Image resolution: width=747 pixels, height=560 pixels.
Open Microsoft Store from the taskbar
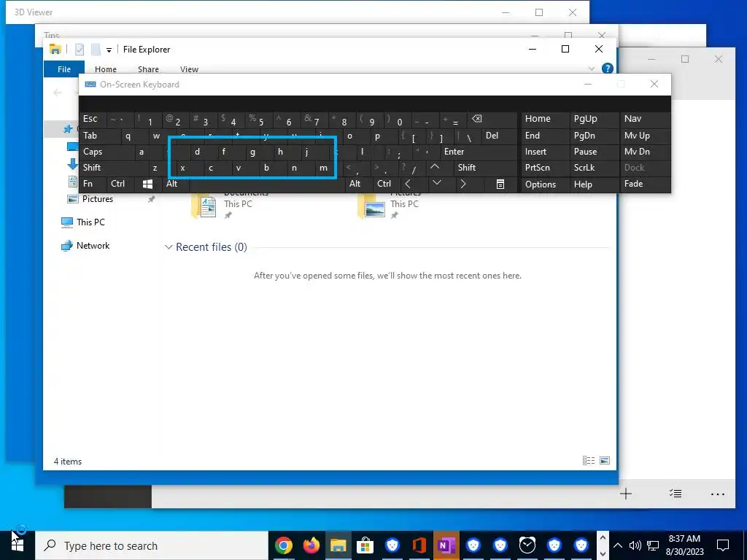click(x=365, y=545)
